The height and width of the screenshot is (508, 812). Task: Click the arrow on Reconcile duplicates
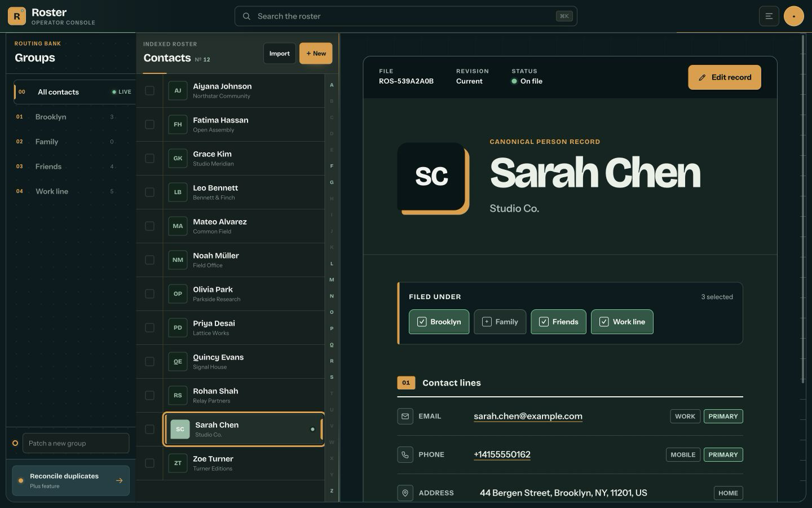119,481
